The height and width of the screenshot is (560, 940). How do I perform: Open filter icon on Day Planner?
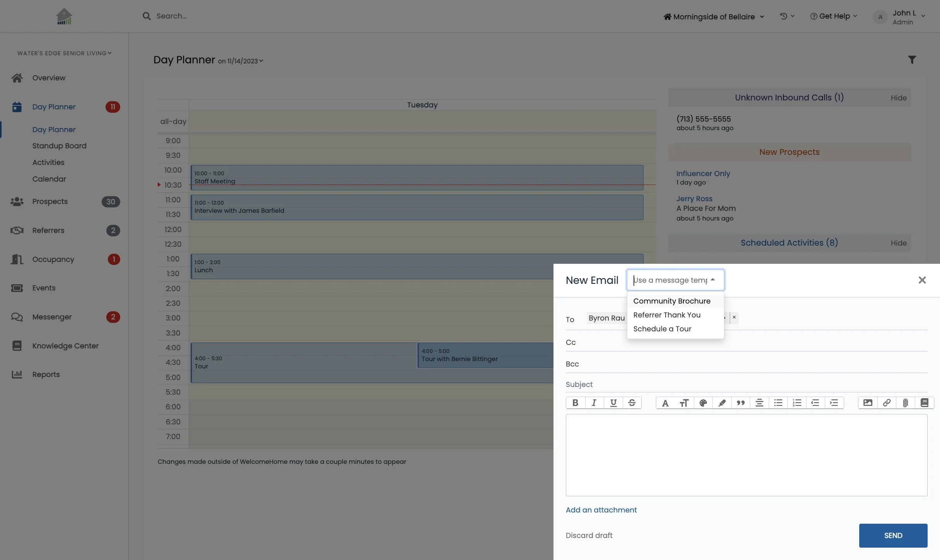(x=912, y=60)
